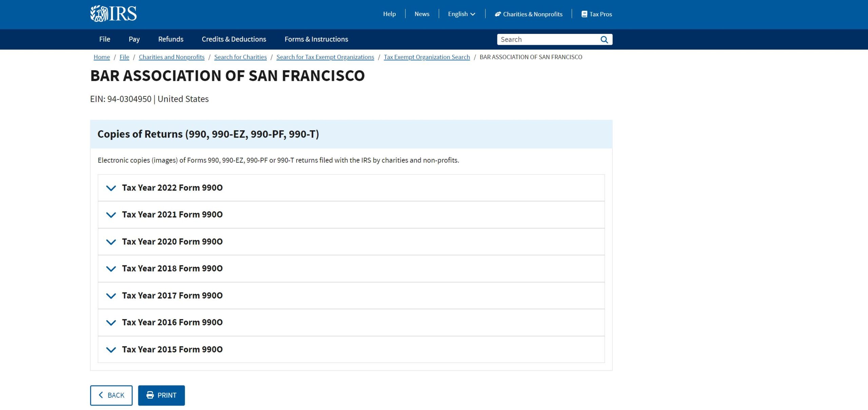Click the Tax Year 2018 Form 990O title
The image size is (868, 410).
172,268
